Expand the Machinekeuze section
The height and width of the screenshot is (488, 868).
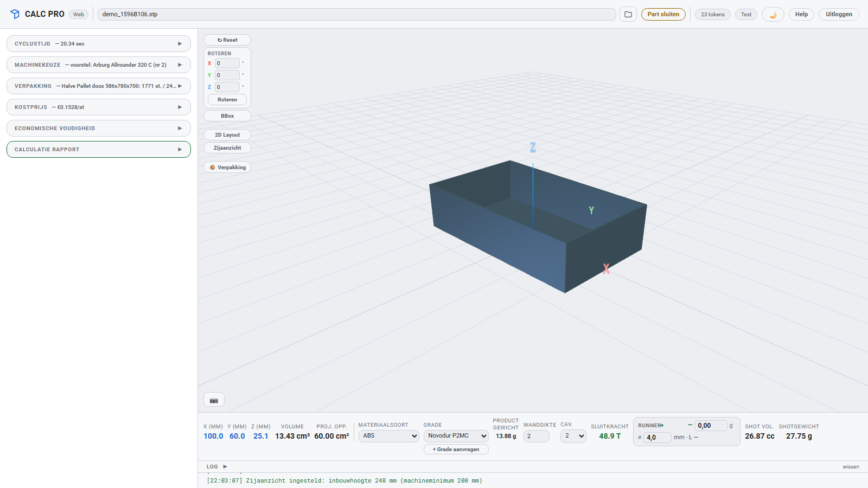click(x=99, y=65)
